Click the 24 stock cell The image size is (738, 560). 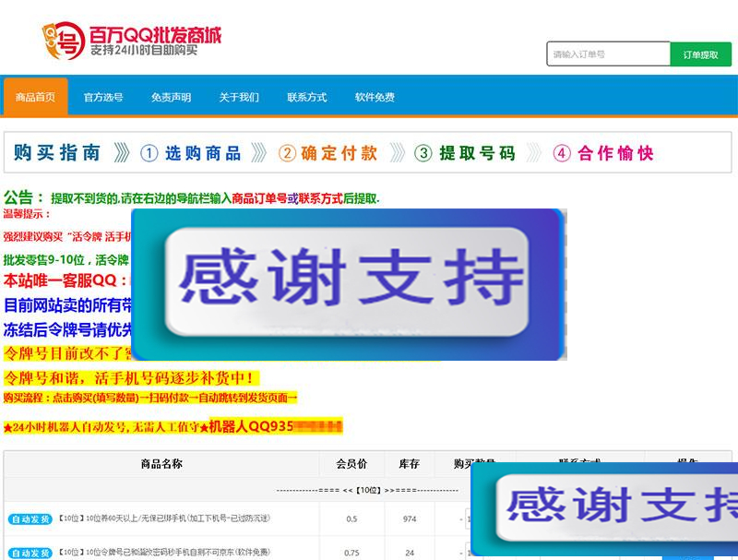click(410, 553)
